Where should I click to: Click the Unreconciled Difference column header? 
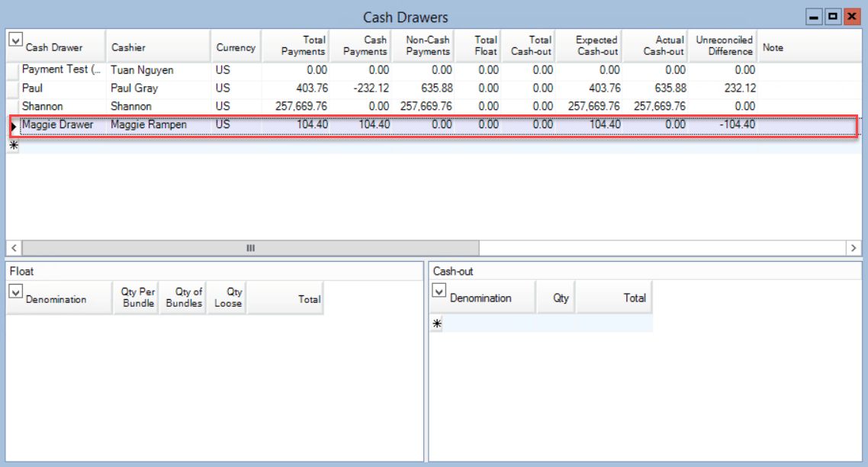(x=723, y=45)
